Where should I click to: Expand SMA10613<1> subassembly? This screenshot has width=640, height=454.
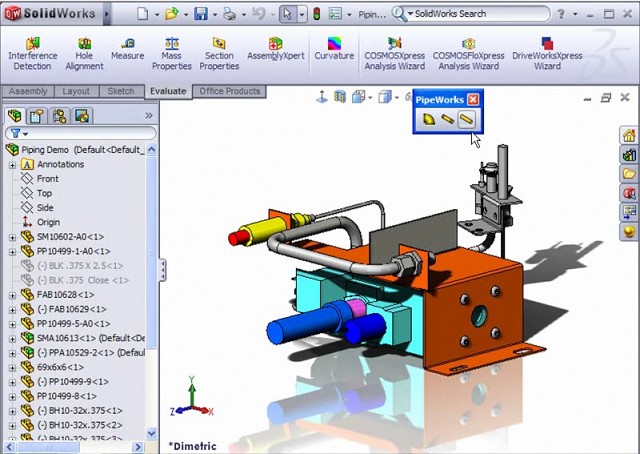pos(12,339)
